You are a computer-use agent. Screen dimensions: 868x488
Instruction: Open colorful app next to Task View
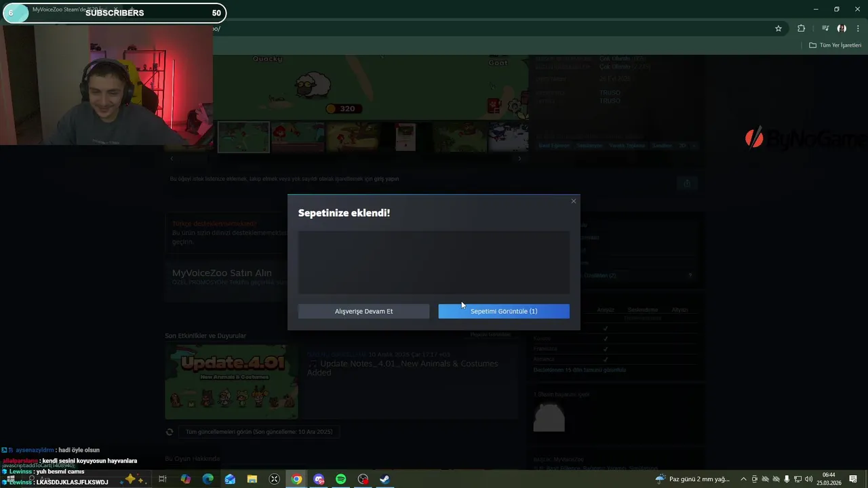point(186,479)
